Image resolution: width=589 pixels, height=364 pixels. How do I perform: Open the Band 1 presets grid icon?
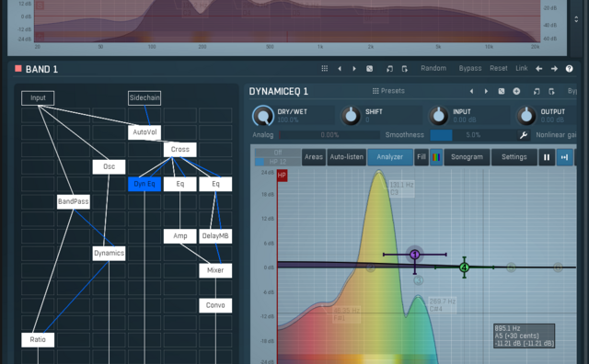pyautogui.click(x=325, y=69)
